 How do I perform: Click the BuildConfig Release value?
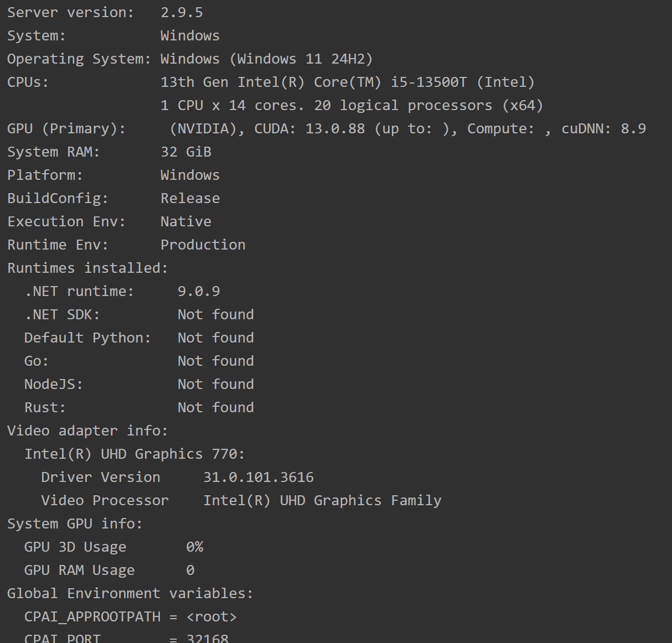pos(190,198)
